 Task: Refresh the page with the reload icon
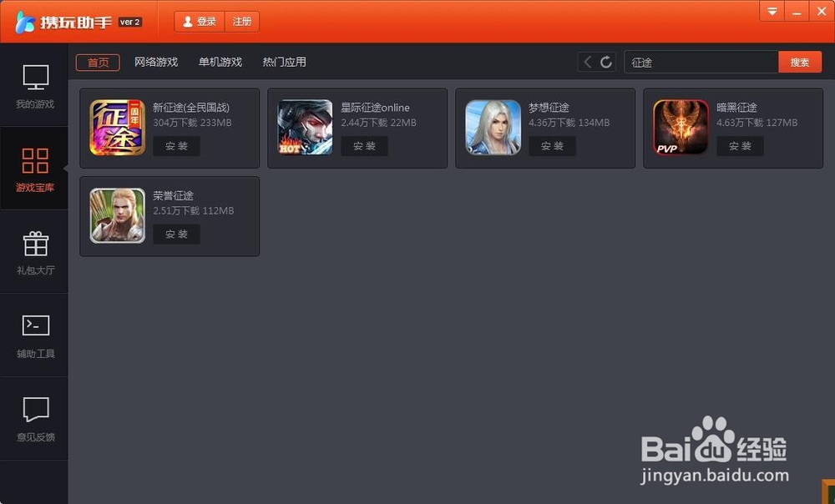[x=606, y=63]
